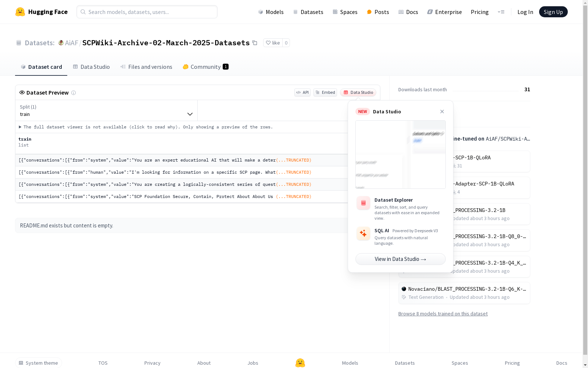The image size is (588, 368).
Task: Focus the search models, datasets, users field
Action: click(x=147, y=12)
